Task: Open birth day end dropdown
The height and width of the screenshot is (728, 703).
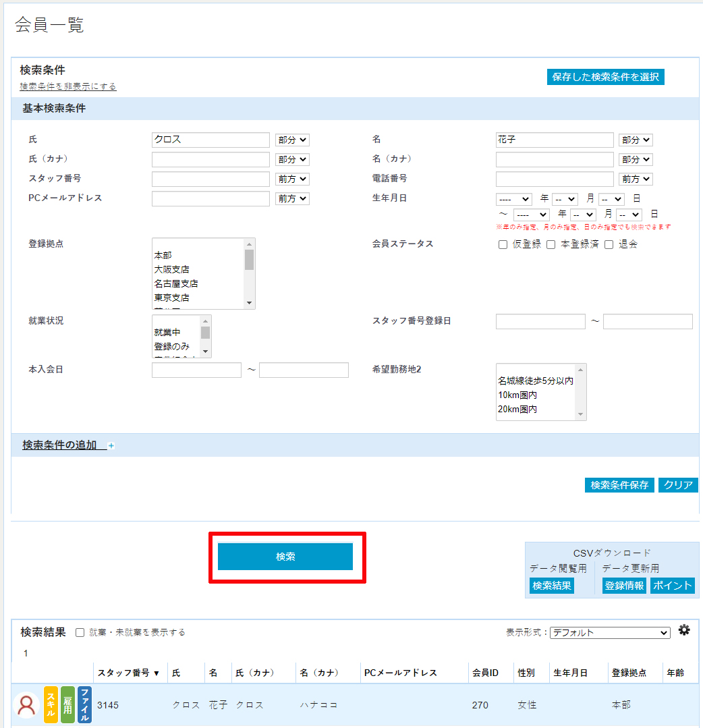Action: click(x=629, y=215)
